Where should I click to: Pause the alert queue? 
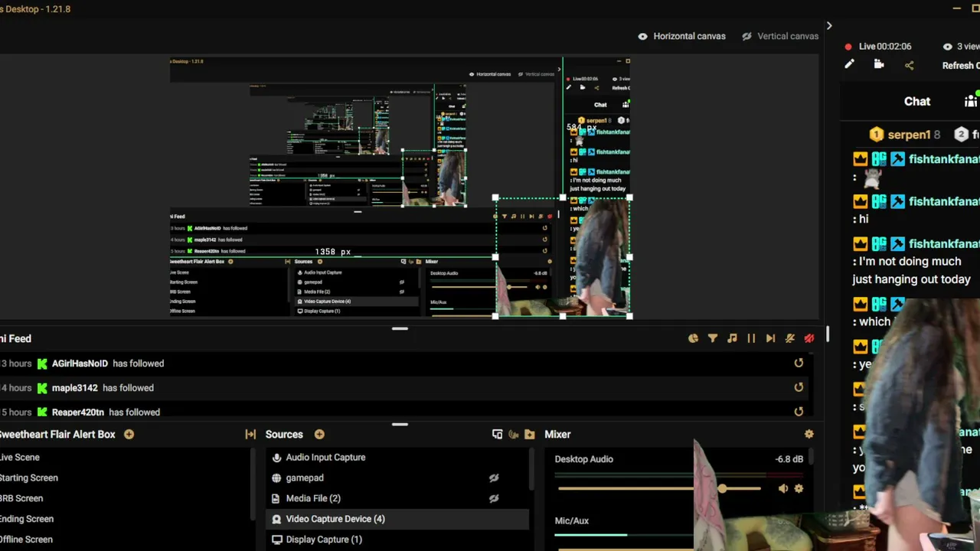pyautogui.click(x=751, y=338)
